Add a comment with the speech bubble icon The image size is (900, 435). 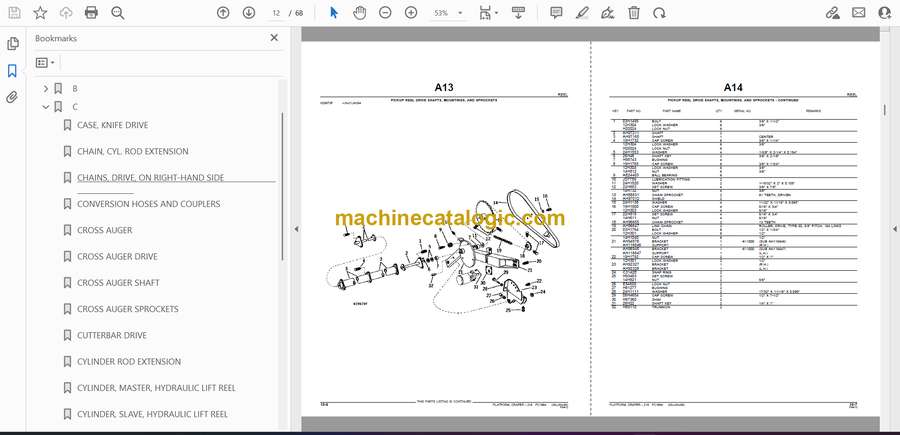(x=556, y=13)
